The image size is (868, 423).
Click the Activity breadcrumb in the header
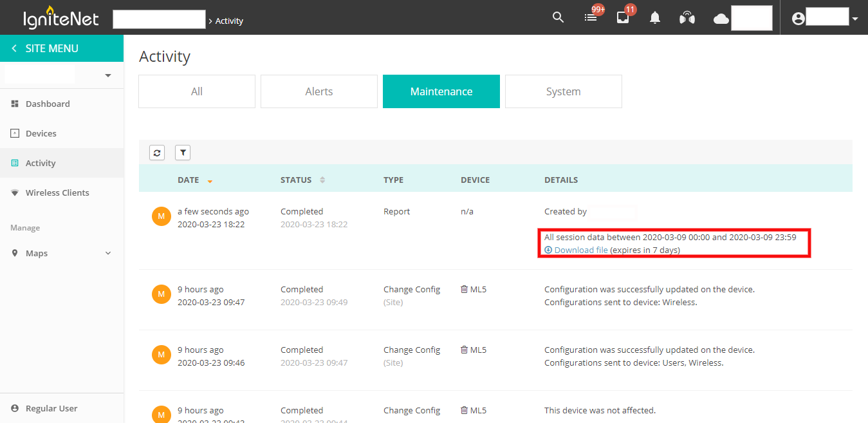tap(229, 21)
